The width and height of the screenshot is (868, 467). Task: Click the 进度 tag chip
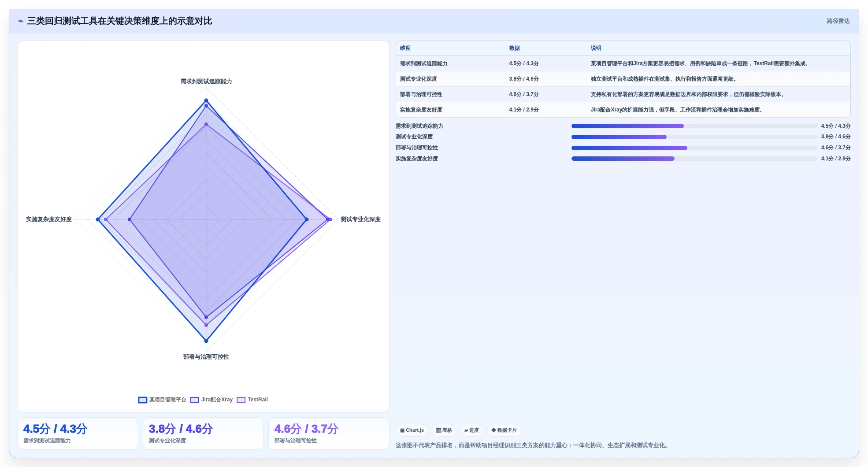(471, 430)
